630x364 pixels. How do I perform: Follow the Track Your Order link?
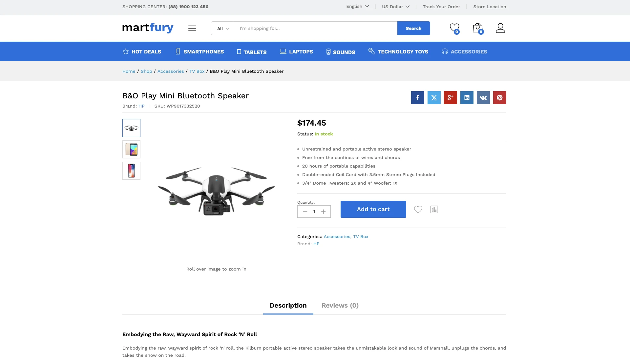[x=441, y=7]
